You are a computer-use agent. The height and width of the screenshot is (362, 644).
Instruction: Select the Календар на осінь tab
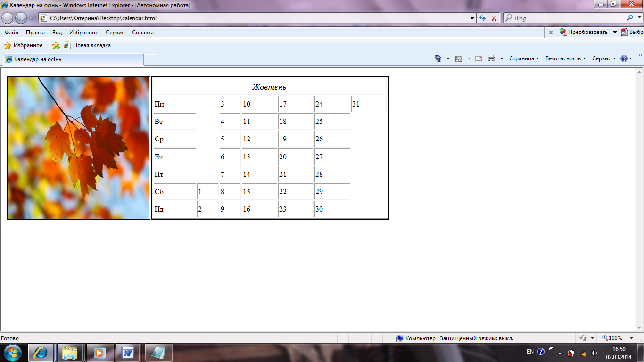pyautogui.click(x=73, y=59)
